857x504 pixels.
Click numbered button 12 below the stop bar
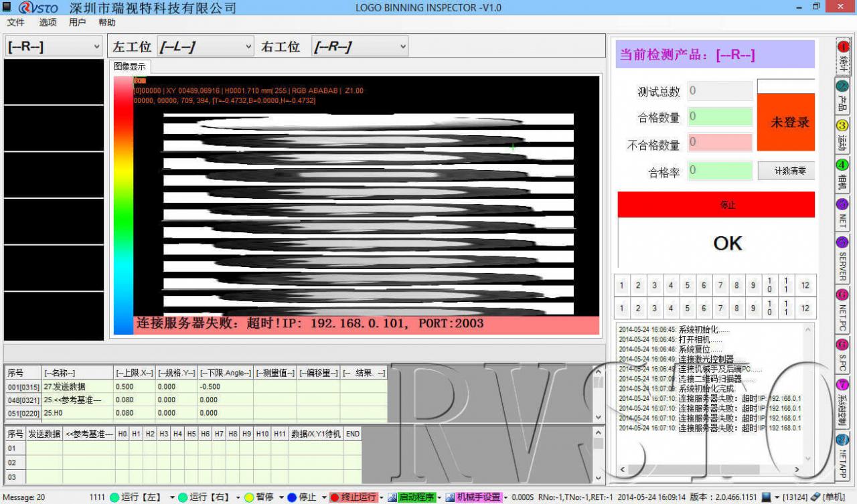pos(805,285)
